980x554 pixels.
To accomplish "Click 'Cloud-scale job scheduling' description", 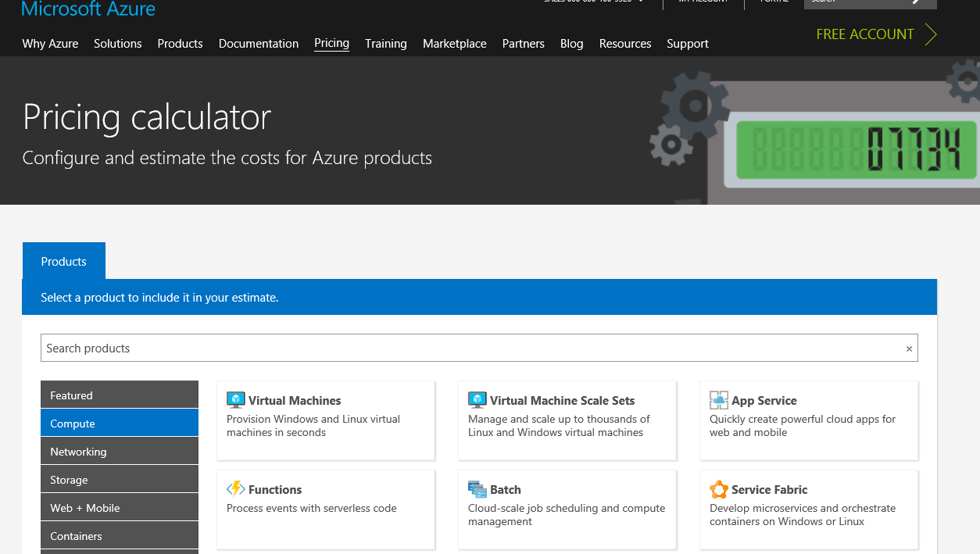I will click(x=567, y=515).
